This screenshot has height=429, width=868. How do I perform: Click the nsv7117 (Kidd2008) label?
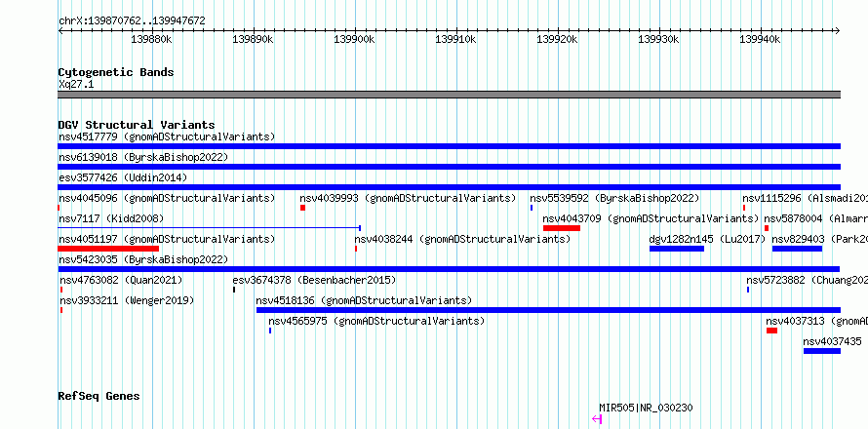click(111, 218)
